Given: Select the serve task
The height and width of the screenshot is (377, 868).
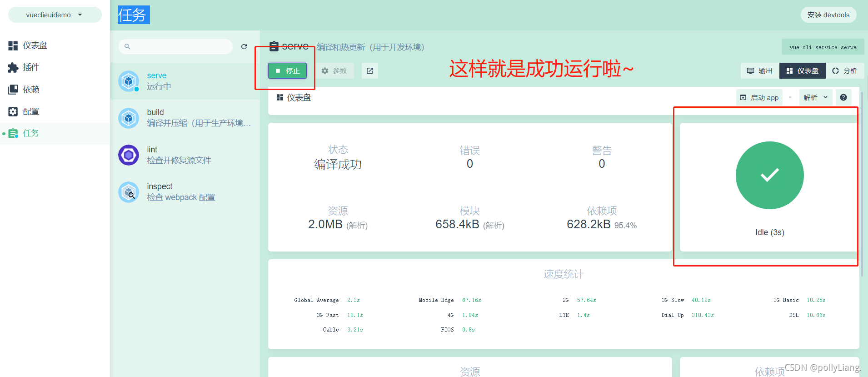Looking at the screenshot, I should 185,81.
